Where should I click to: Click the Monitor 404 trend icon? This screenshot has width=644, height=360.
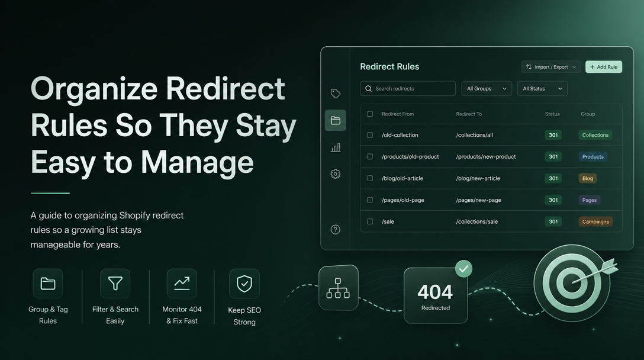(182, 284)
